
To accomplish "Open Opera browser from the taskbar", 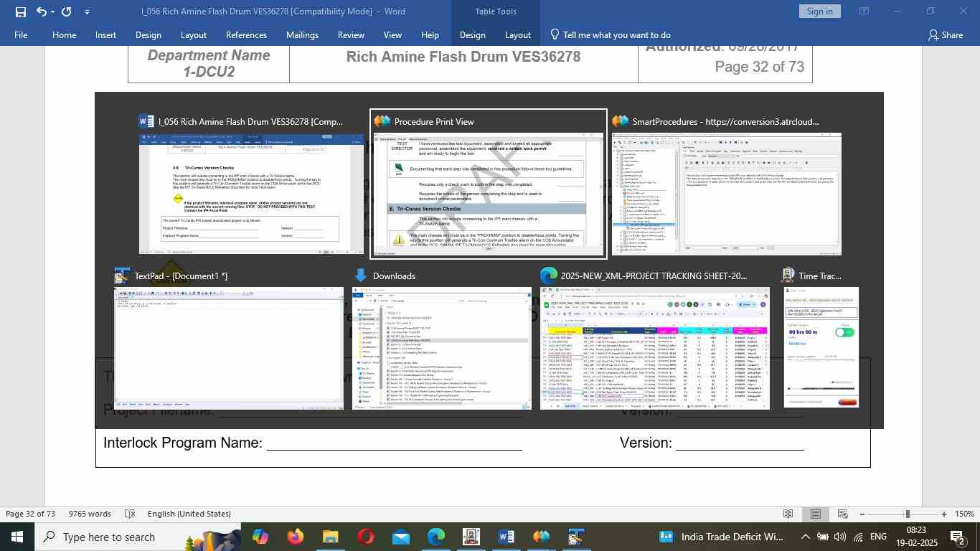I will pyautogui.click(x=365, y=537).
